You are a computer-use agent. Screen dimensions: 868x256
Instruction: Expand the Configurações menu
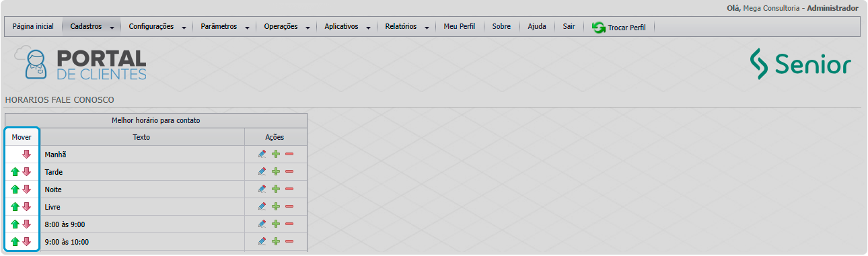coord(157,27)
